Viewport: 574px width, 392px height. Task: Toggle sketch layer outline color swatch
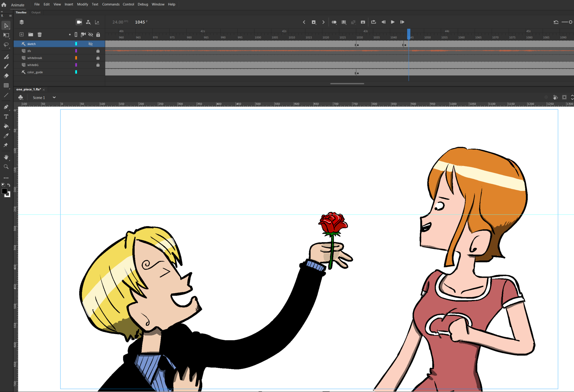point(76,44)
